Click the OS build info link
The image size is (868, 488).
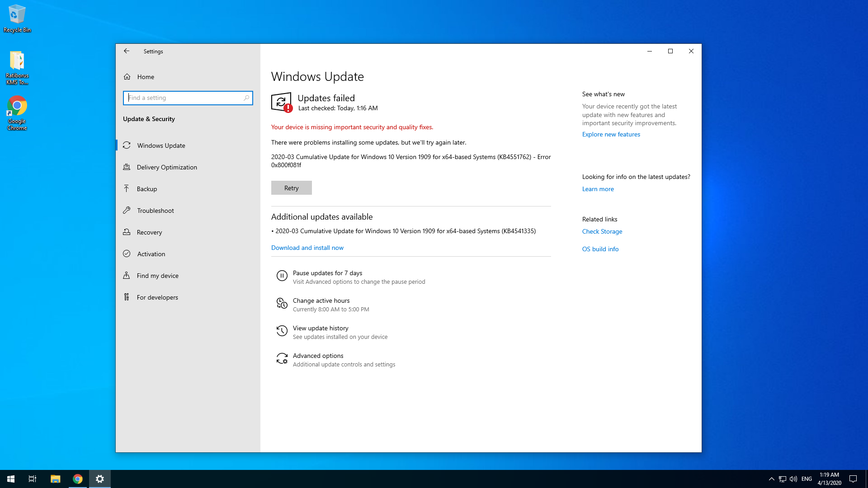coord(600,249)
